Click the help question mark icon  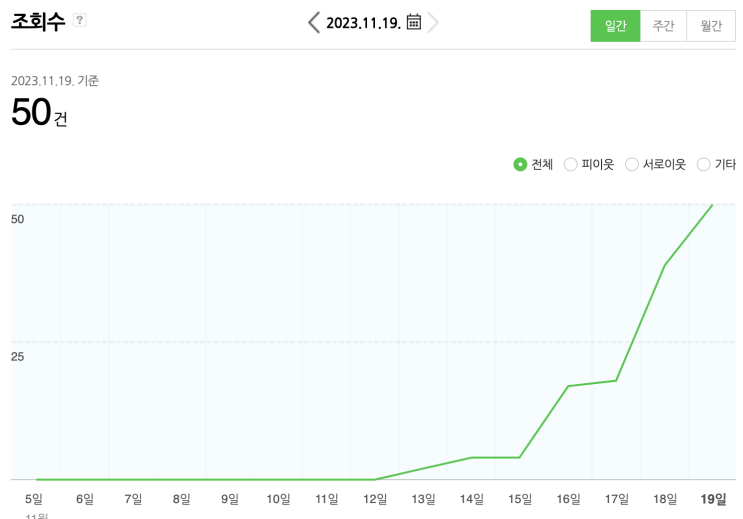(x=80, y=20)
